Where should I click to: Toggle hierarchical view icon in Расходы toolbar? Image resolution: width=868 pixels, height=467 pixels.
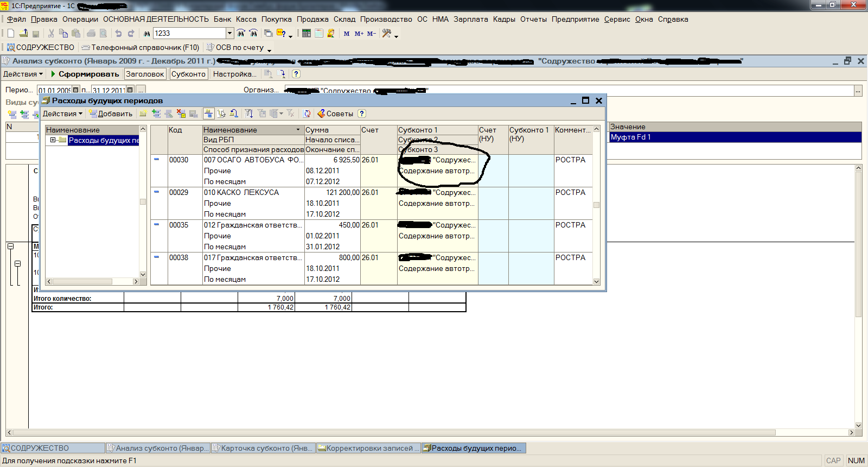(208, 113)
